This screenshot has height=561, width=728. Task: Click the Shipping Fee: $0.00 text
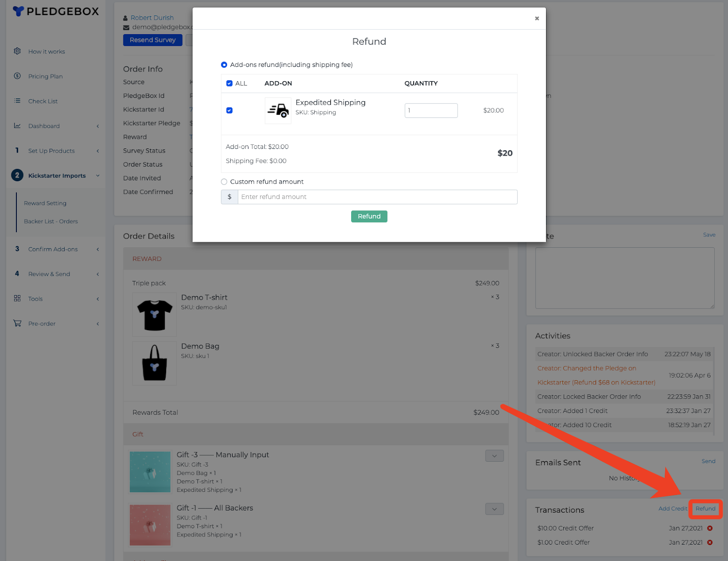[x=256, y=161]
